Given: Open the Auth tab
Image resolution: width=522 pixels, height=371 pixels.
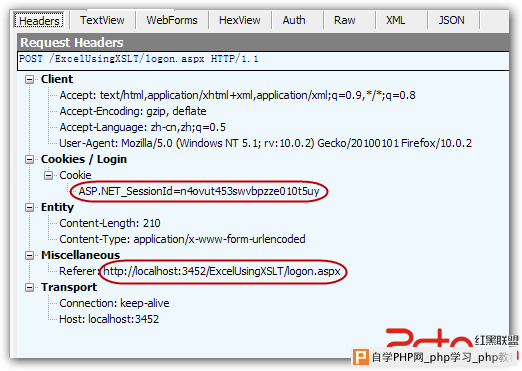Looking at the screenshot, I should pos(294,20).
